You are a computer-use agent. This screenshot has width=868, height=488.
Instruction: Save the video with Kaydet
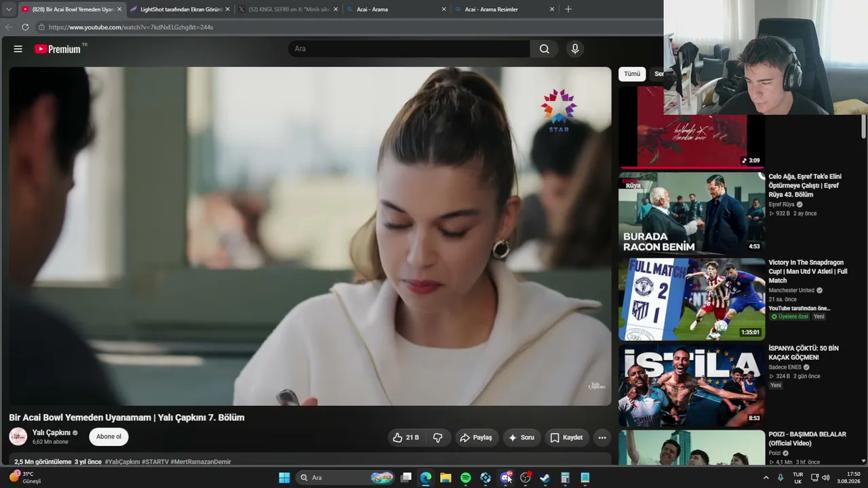tap(566, 438)
